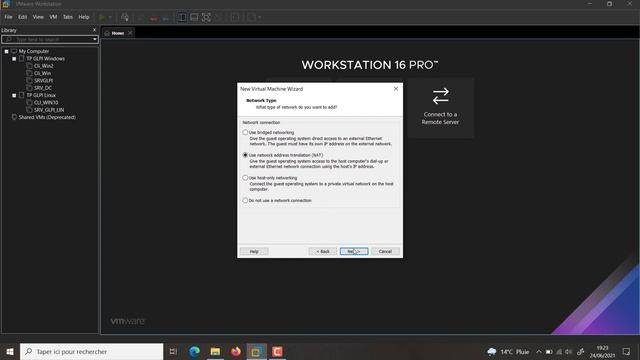This screenshot has width=640, height=360.
Task: Click the stretch guest toolbar icon
Action: coord(251,17)
